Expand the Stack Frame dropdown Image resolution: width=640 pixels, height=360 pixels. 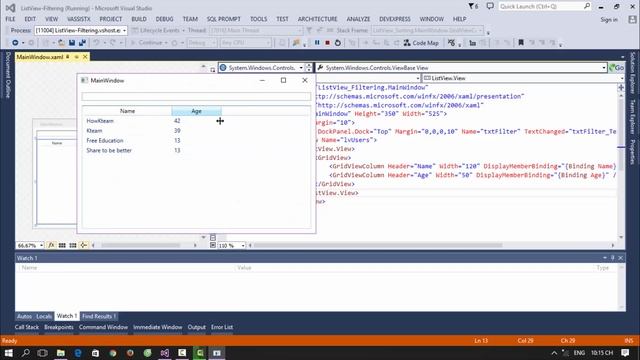[480, 31]
